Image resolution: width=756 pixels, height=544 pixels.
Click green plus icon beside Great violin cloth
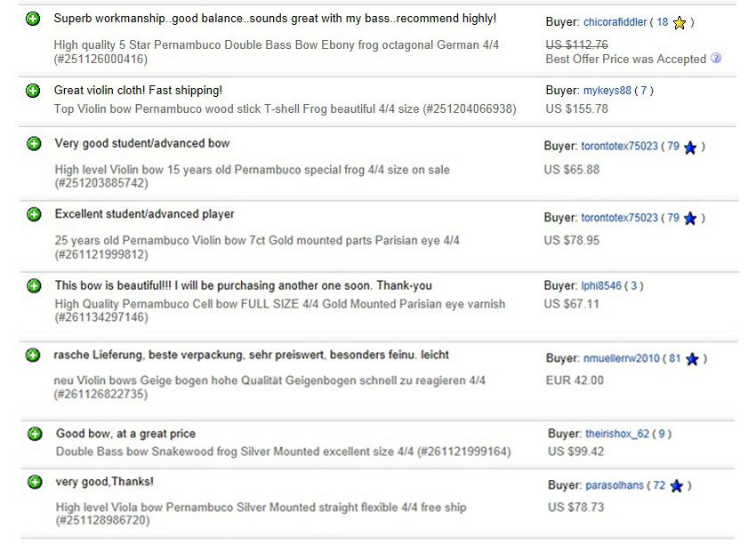click(33, 91)
